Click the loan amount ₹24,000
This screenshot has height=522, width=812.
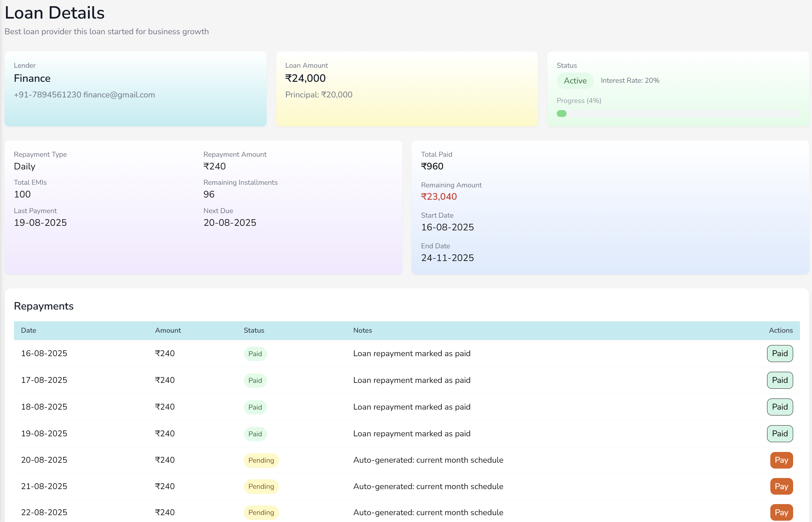[305, 78]
